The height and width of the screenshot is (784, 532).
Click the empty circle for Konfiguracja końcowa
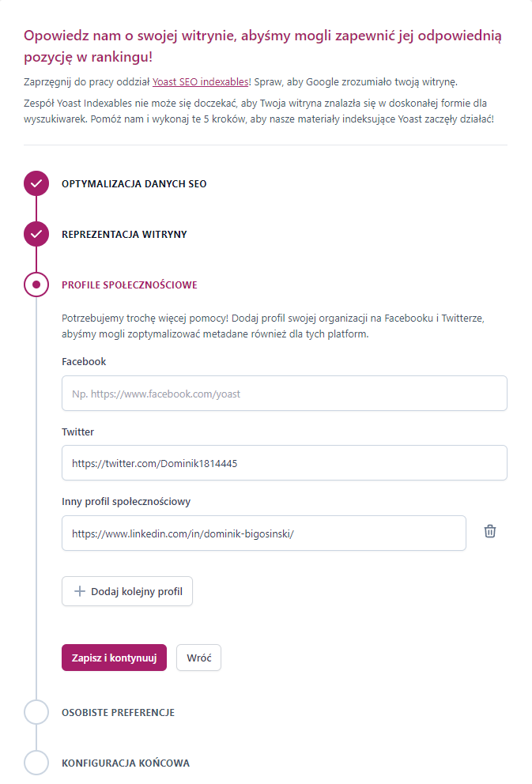point(36,763)
